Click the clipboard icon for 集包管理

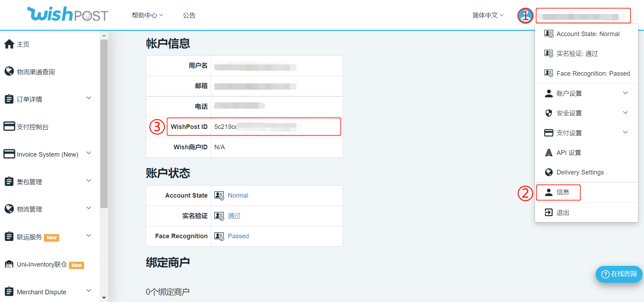click(9, 181)
